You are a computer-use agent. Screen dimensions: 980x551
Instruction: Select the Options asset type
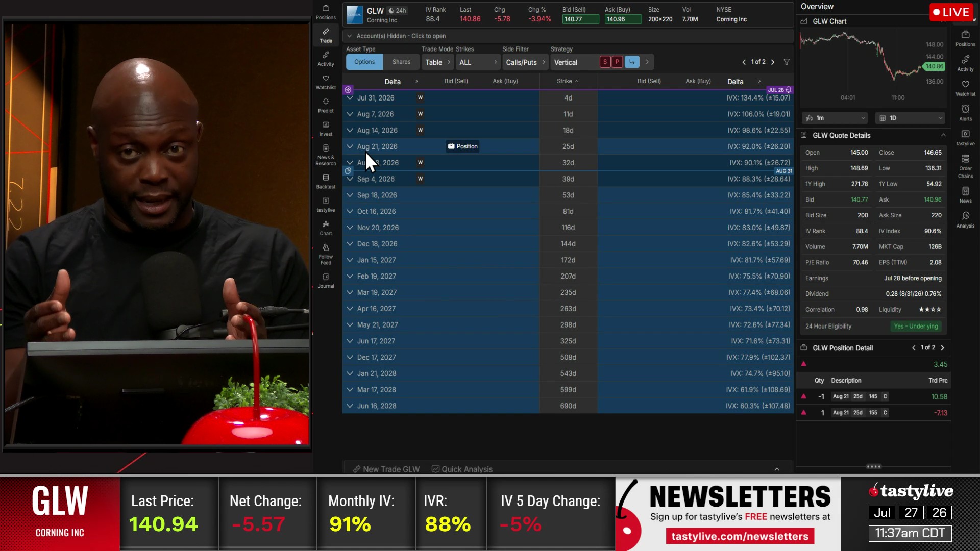point(364,62)
